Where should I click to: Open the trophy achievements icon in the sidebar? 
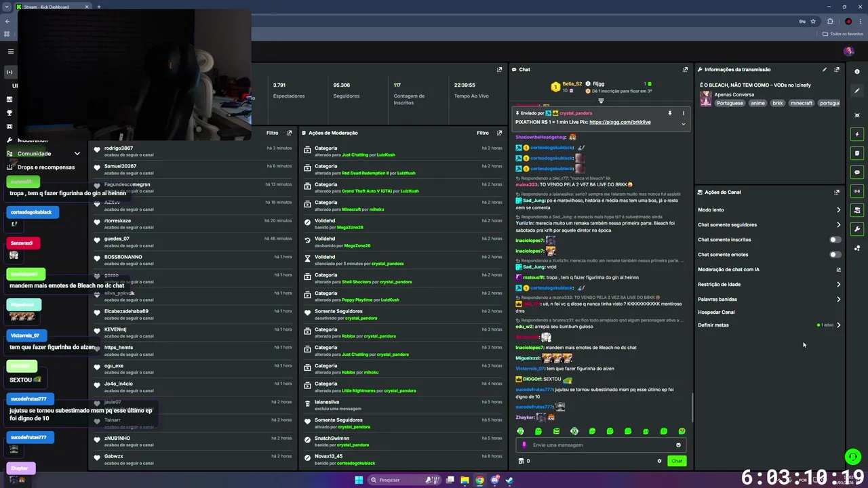pos(9,113)
